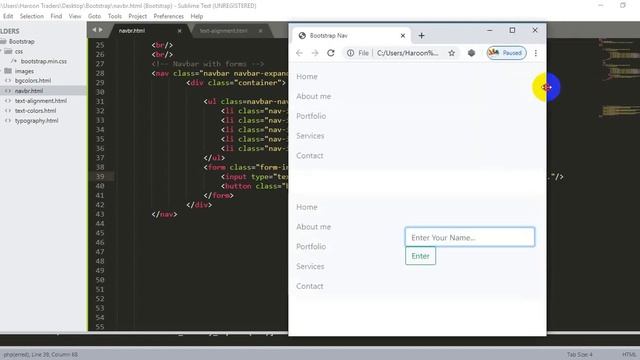
Task: Collapse the Bootstrap folder in sidebar
Action: tap(4, 41)
